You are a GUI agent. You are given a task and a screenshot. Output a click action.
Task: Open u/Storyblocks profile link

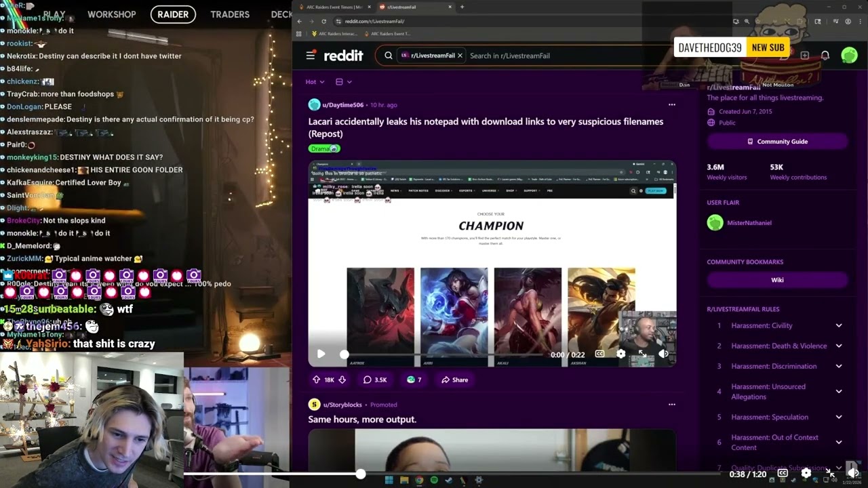coord(342,405)
